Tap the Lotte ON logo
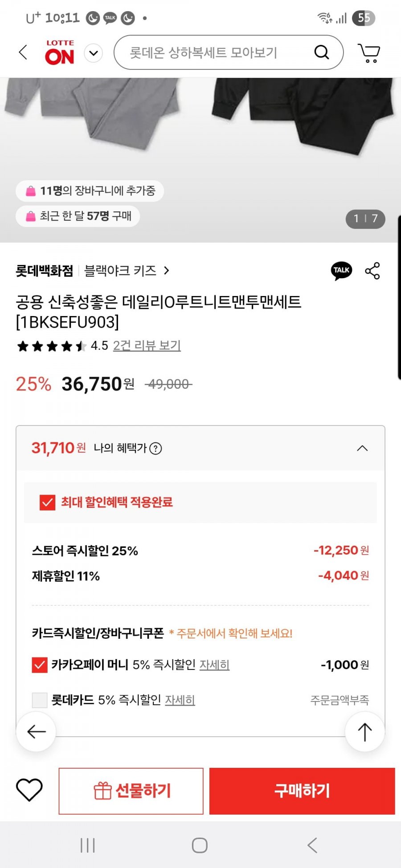Viewport: 401px width, 868px height. (60, 53)
